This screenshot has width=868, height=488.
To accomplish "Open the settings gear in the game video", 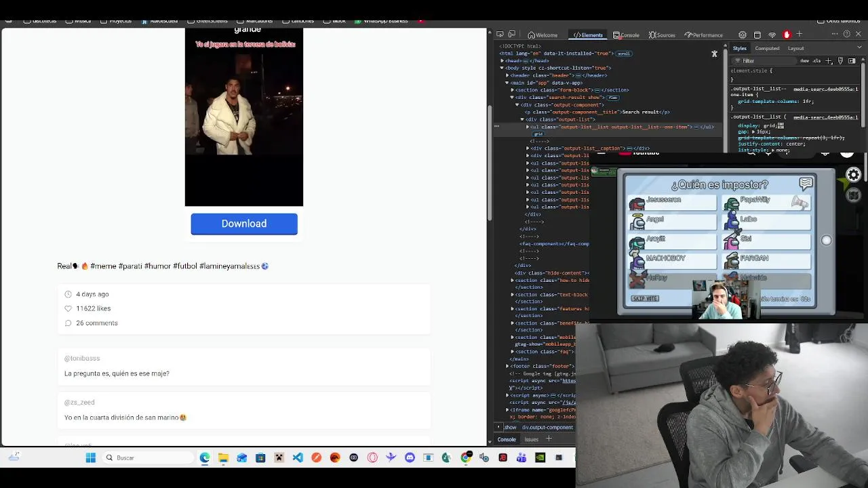I will click(854, 175).
